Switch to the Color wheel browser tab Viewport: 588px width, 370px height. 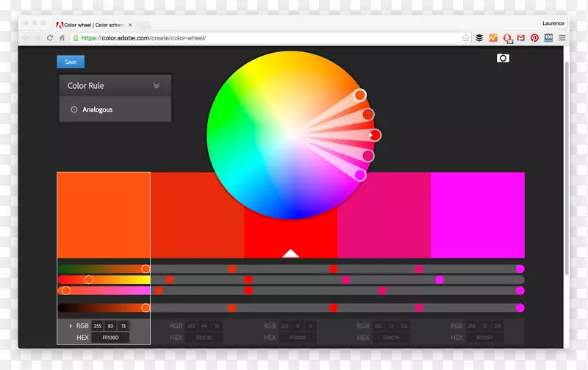[92, 24]
